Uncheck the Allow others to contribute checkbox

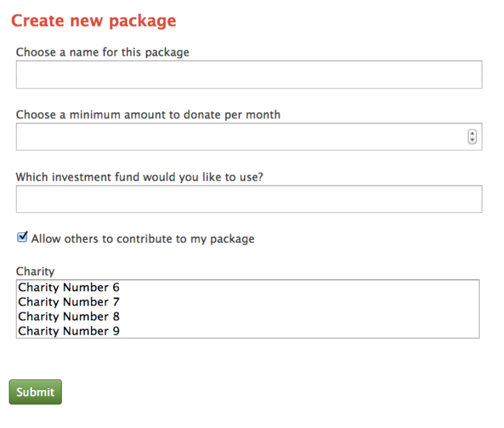pos(23,238)
